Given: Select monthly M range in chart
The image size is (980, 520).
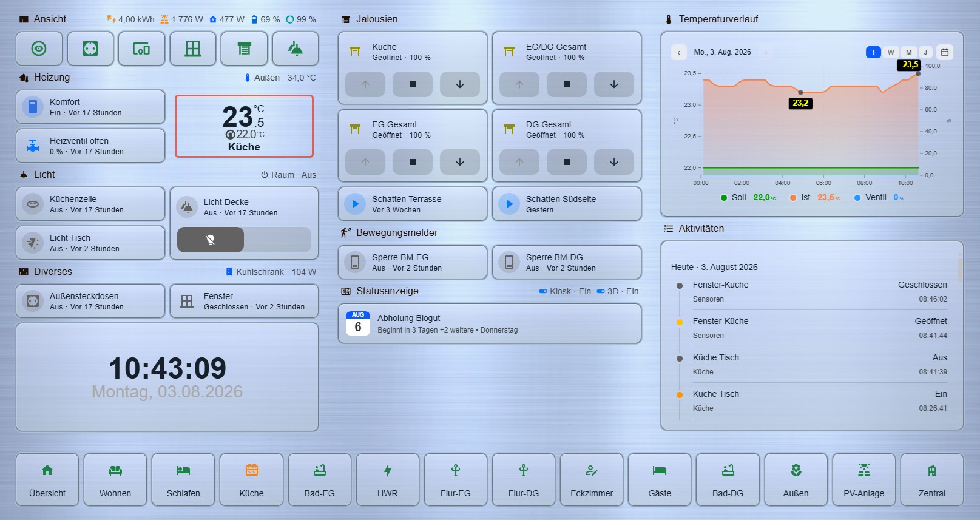Looking at the screenshot, I should coord(908,52).
